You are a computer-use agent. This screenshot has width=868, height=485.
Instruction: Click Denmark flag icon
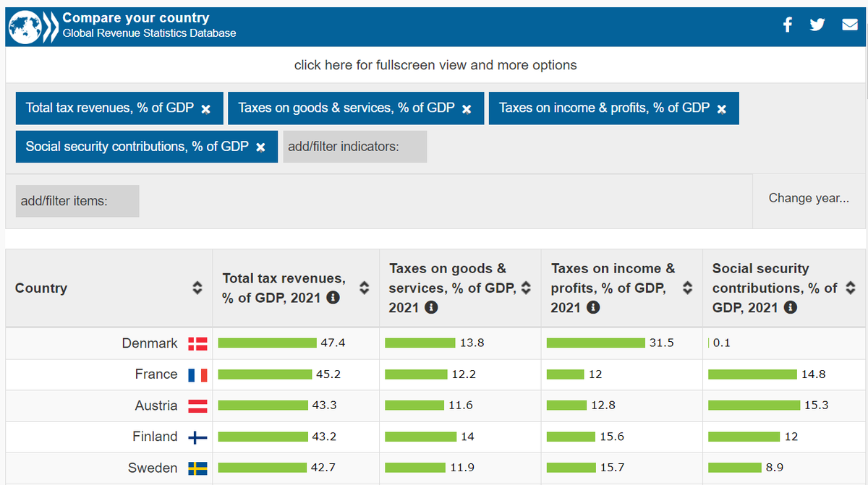197,343
